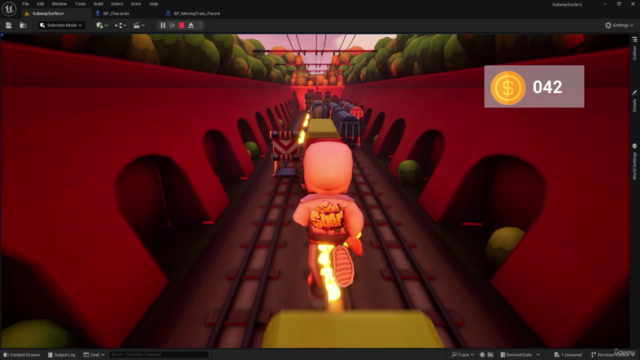Switch to the SubwaySurfers level tab
The image size is (640, 360).
click(48, 13)
